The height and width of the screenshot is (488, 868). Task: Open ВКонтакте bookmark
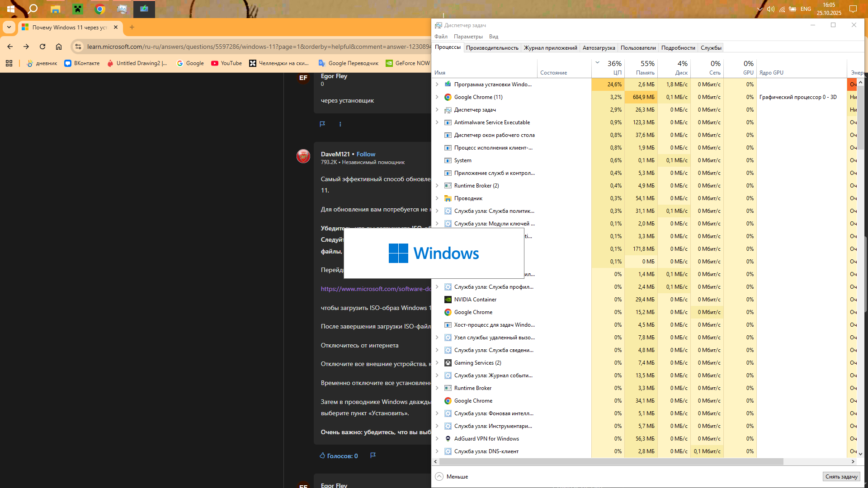(82, 63)
